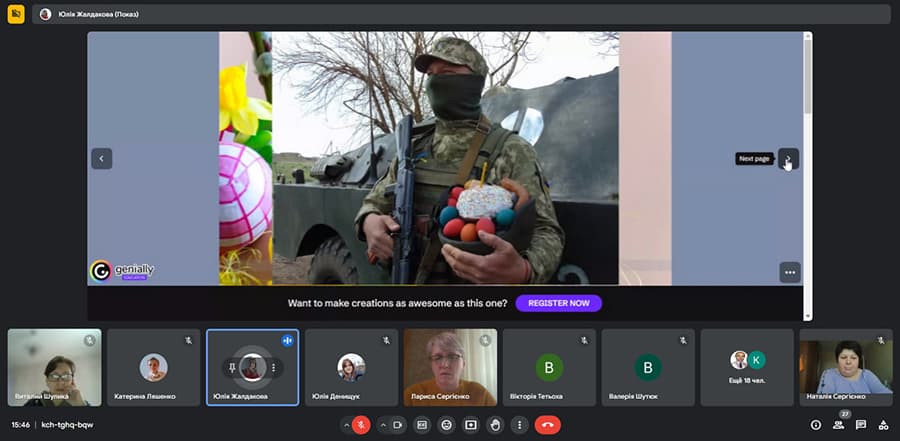Click the muted mic icon on Юлія Денищук's tile
This screenshot has height=441, width=900.
click(x=386, y=341)
